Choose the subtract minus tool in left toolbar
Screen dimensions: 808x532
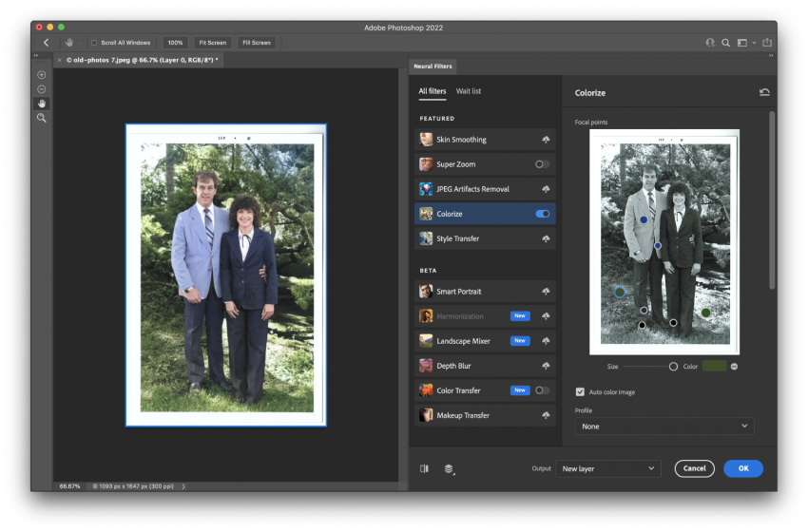(42, 89)
